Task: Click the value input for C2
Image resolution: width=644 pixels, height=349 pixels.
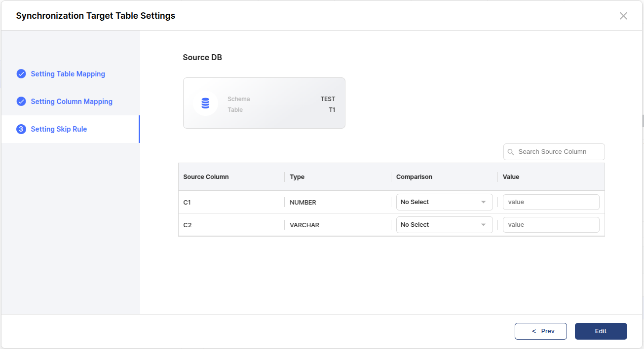Action: (551, 225)
